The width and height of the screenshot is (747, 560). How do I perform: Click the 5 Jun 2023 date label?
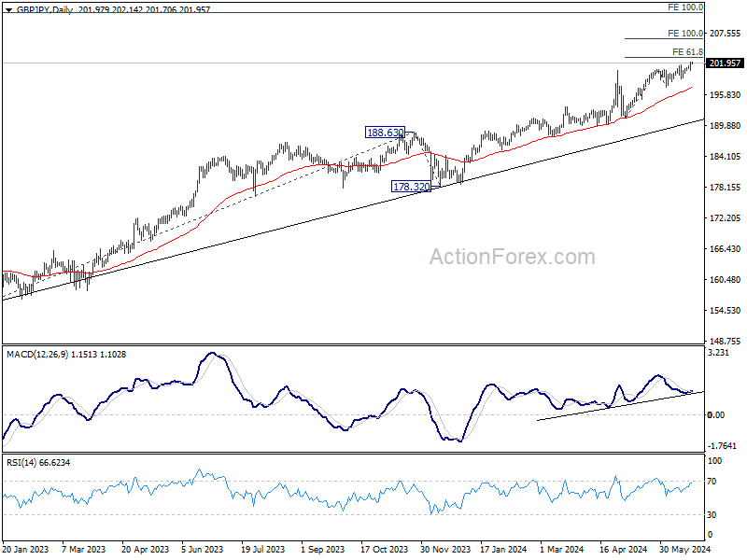(203, 549)
